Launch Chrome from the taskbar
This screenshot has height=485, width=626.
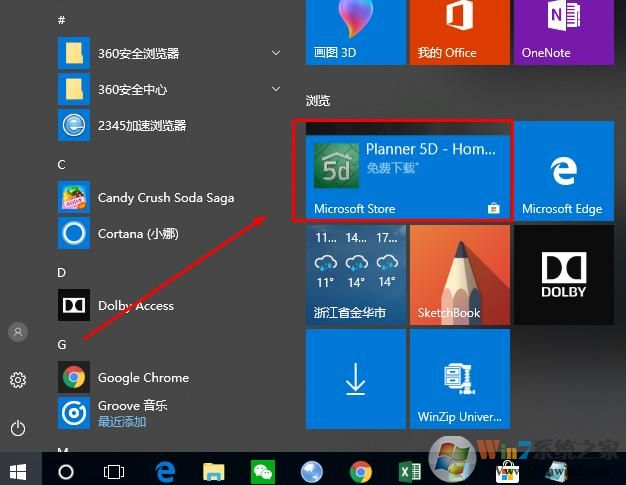pyautogui.click(x=361, y=472)
